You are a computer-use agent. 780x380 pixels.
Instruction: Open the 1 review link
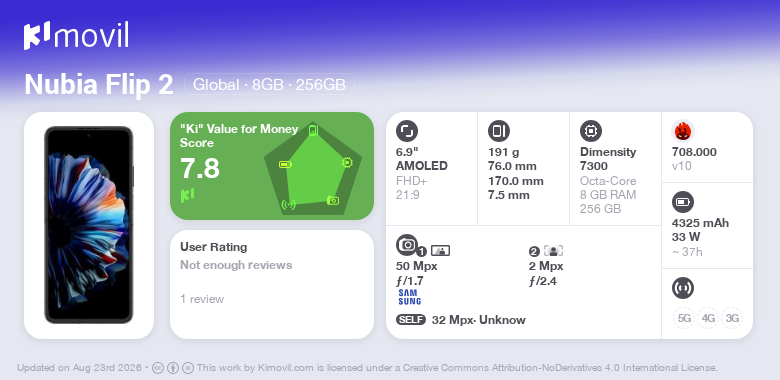(202, 299)
